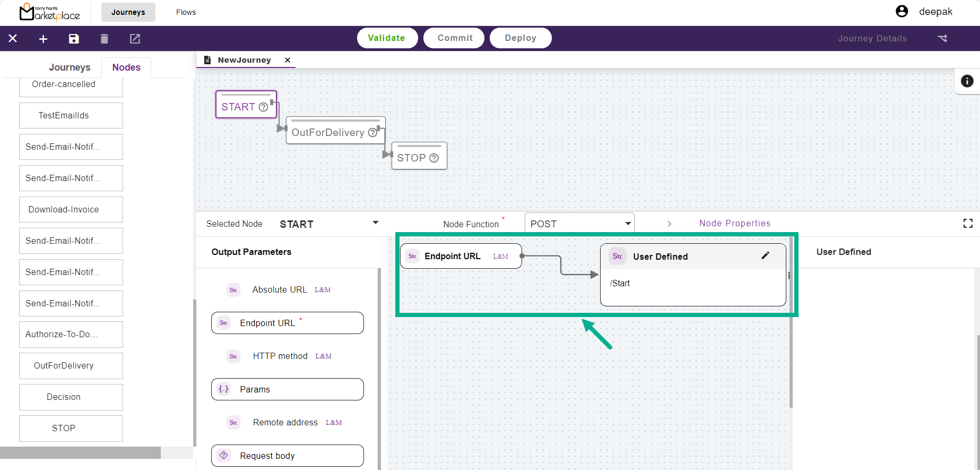This screenshot has width=980, height=470.
Task: Click the save icon in toolbar
Action: pos(74,39)
